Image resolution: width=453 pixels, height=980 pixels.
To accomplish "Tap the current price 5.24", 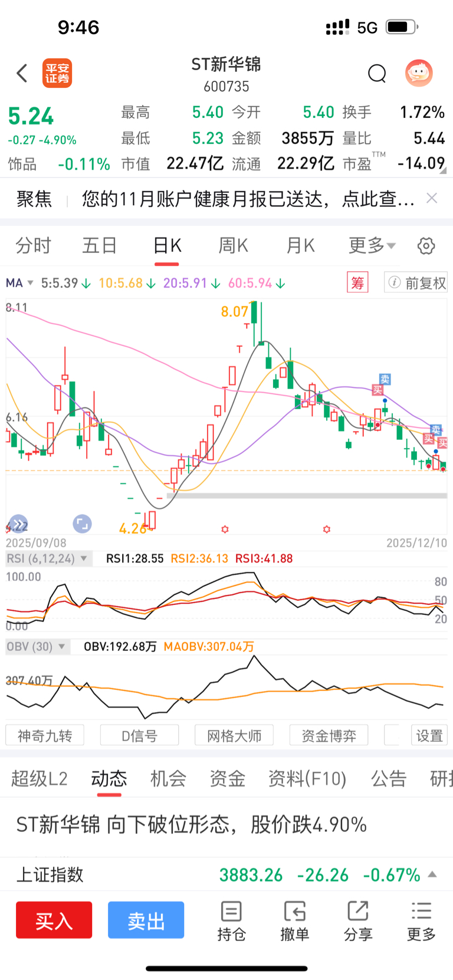I will click(31, 116).
